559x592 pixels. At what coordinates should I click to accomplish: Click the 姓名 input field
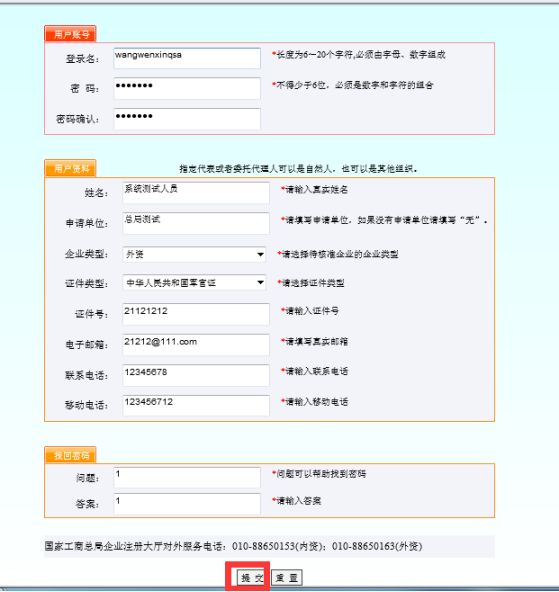[196, 193]
